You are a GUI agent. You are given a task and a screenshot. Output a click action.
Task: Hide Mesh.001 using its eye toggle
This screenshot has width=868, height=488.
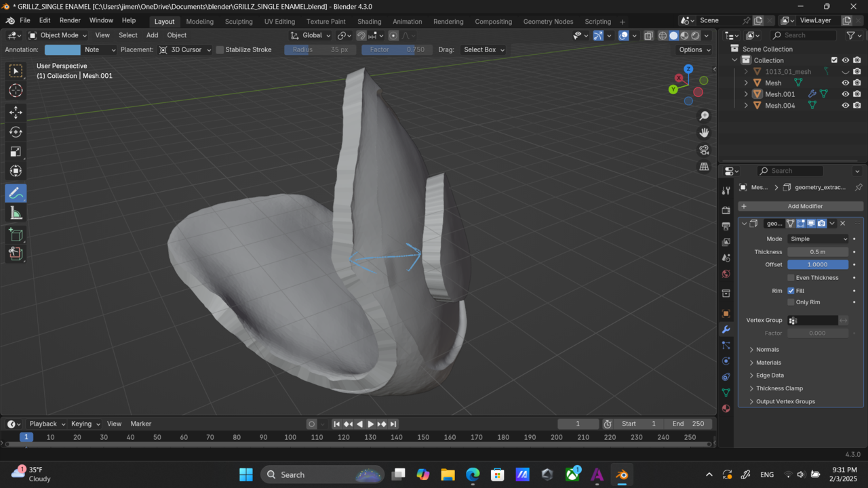[x=846, y=94]
